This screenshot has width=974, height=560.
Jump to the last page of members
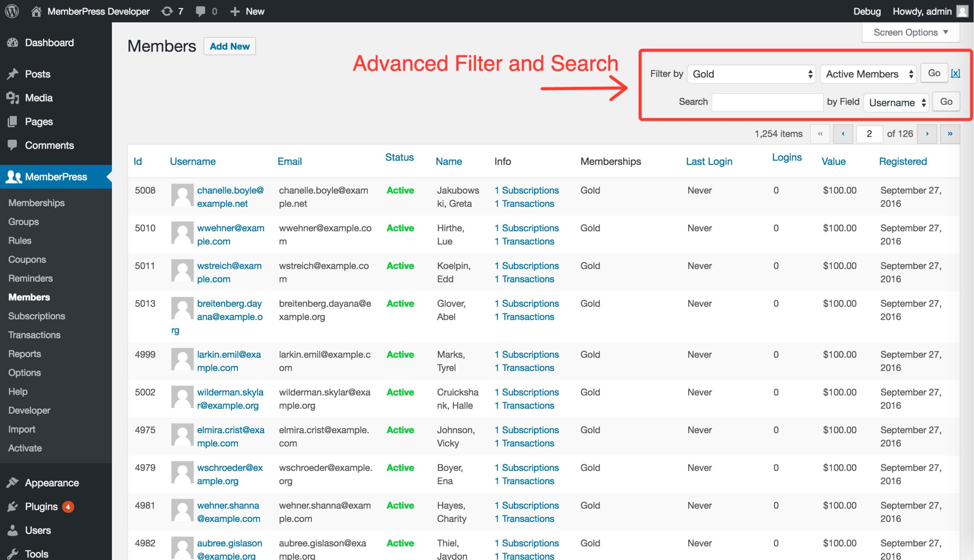[x=950, y=134]
